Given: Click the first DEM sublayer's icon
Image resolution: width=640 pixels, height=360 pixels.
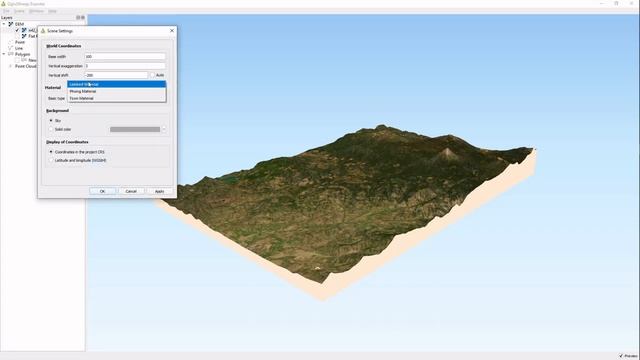Looking at the screenshot, I should [x=24, y=30].
